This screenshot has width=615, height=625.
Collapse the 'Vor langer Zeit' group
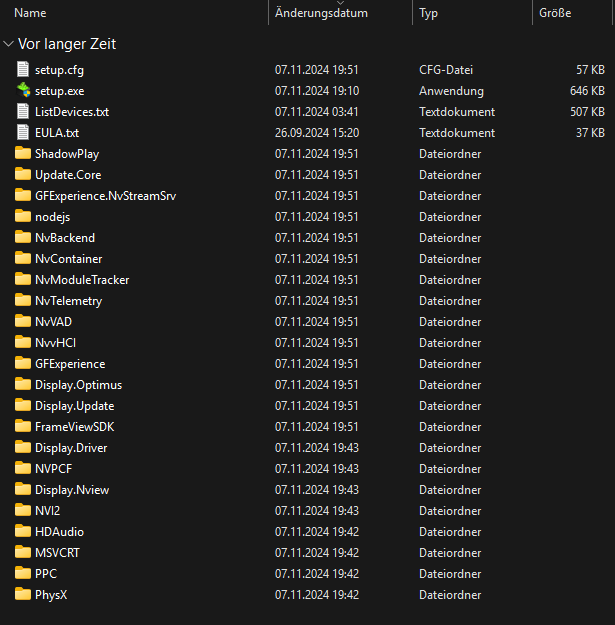[8, 44]
